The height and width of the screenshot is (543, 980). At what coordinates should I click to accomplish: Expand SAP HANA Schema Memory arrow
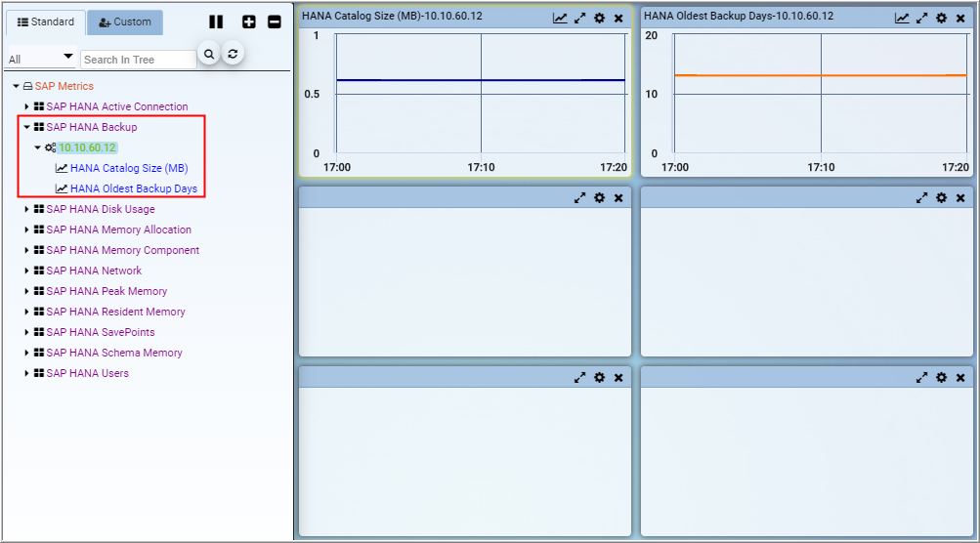click(x=27, y=353)
